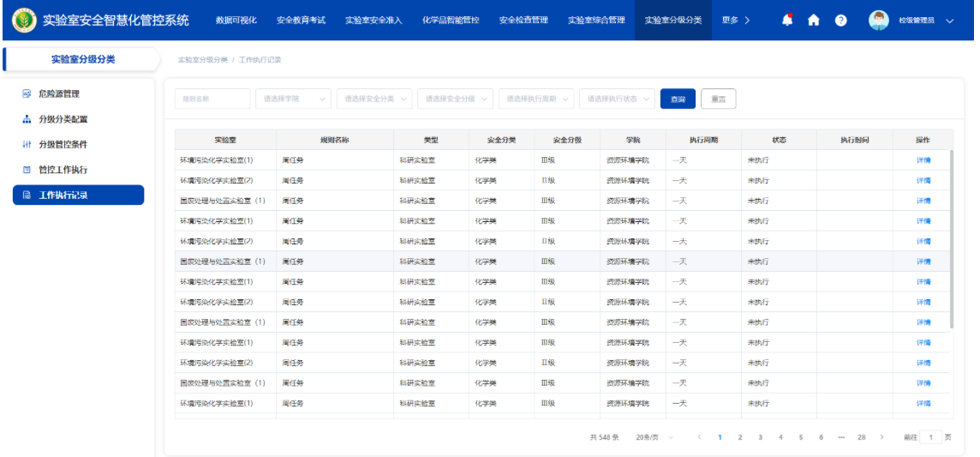Go to page 3 in pagination
980x457 pixels.
click(760, 437)
